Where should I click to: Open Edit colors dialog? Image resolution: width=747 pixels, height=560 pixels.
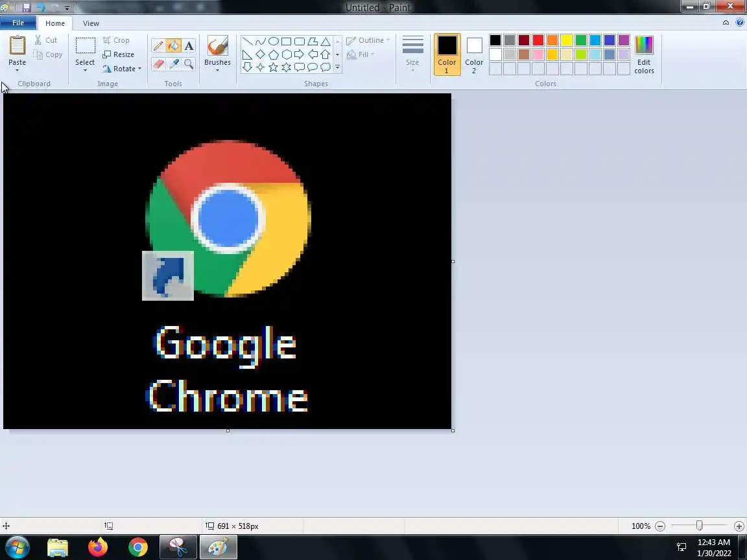pos(644,54)
